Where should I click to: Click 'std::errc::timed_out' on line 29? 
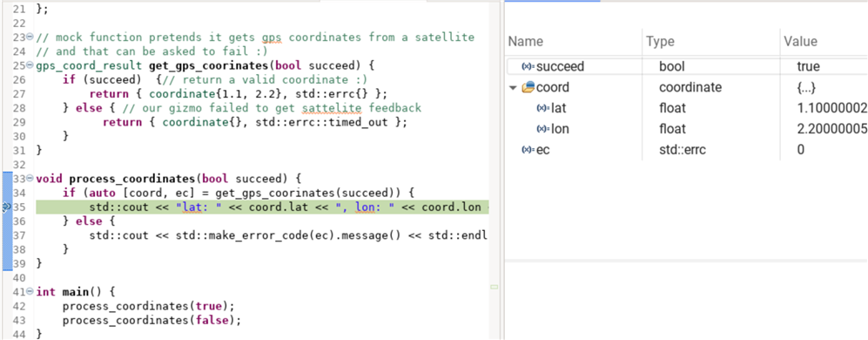click(322, 122)
